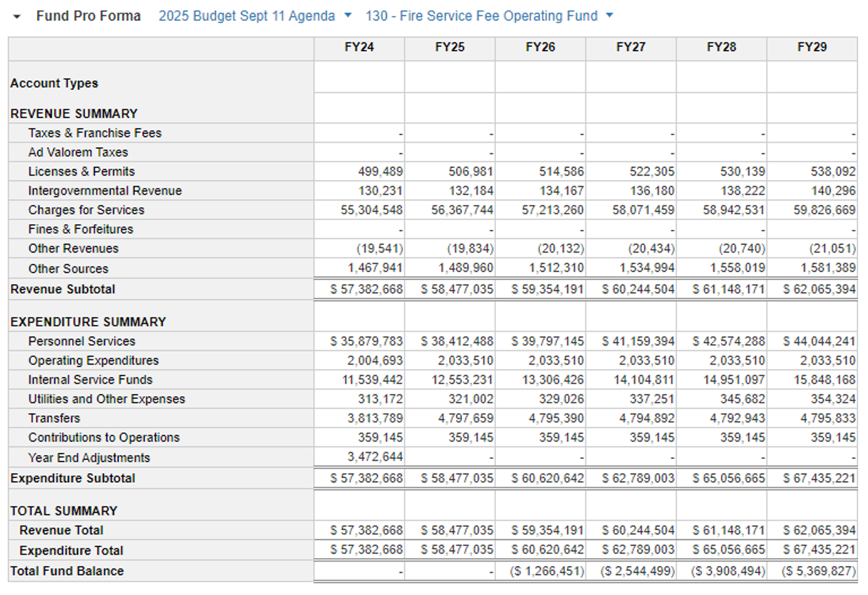Image resolution: width=868 pixels, height=595 pixels.
Task: Click the Internal Service Funds row label
Action: tap(90, 380)
